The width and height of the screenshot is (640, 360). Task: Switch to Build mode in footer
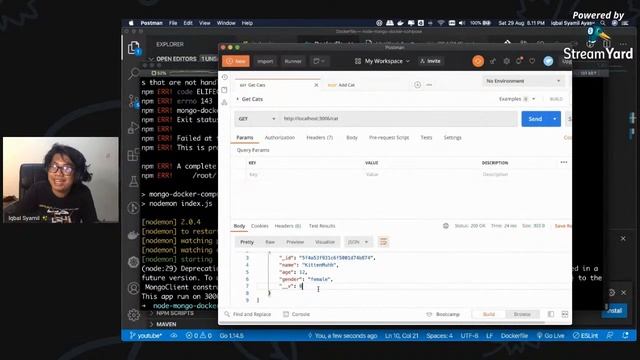[x=489, y=314]
